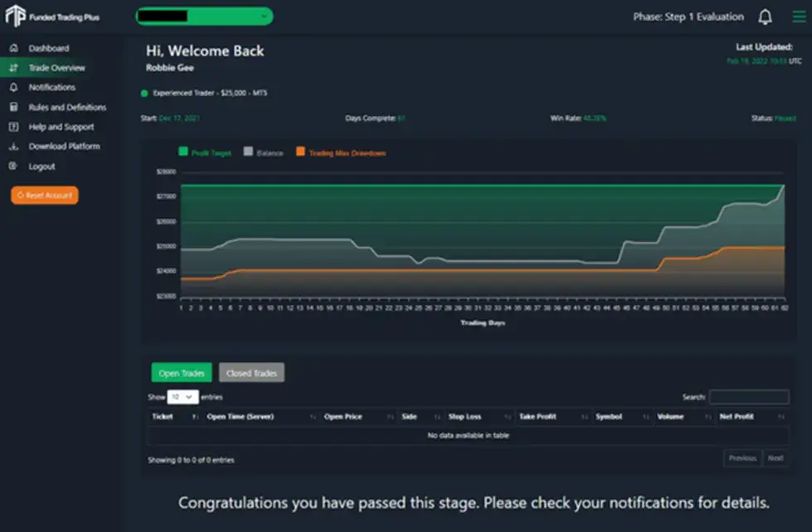Click the Funded Trading Plus logo
Viewport: 812px width, 532px height.
pyautogui.click(x=52, y=16)
